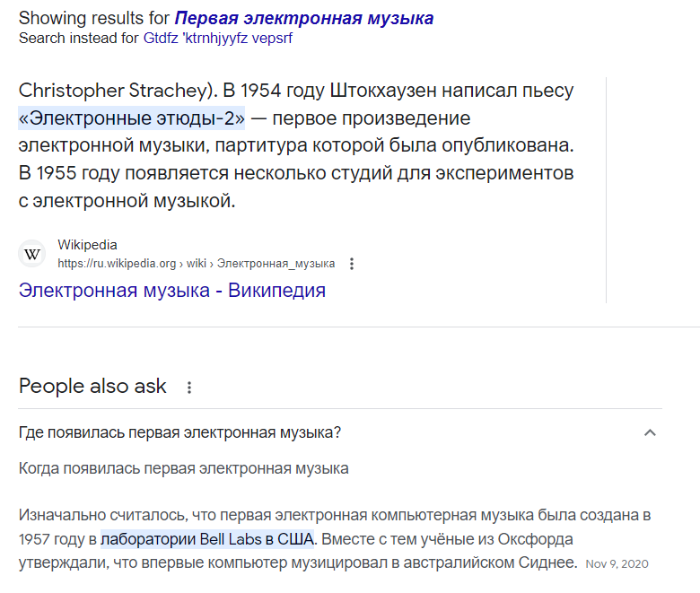The height and width of the screenshot is (593, 700).
Task: Open 'Электронная музыка - Википедия' result link
Action: (172, 290)
